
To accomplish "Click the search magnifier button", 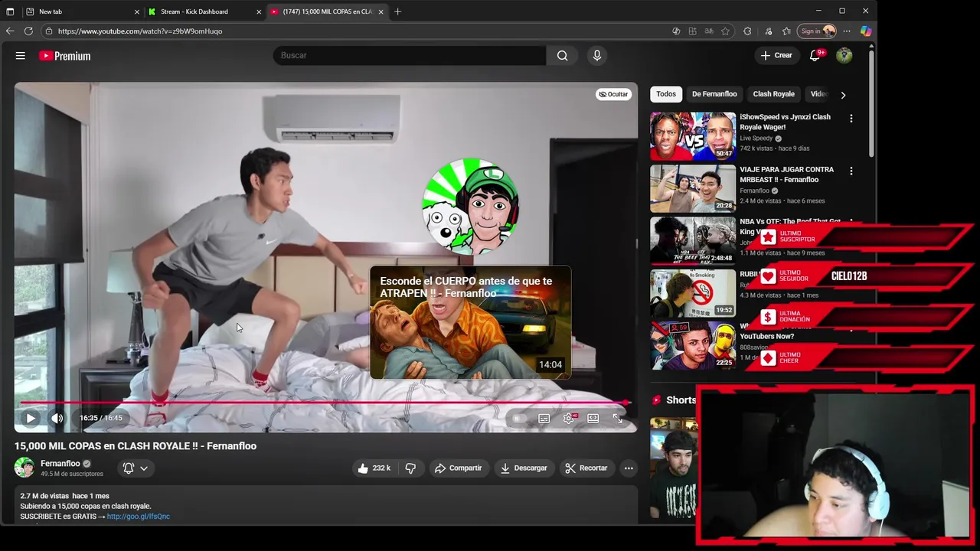I will point(563,55).
